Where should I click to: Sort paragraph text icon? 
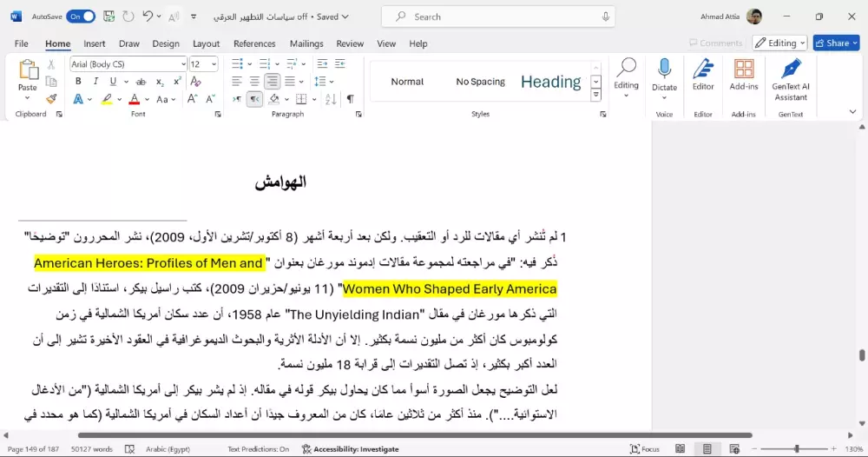pos(331,99)
